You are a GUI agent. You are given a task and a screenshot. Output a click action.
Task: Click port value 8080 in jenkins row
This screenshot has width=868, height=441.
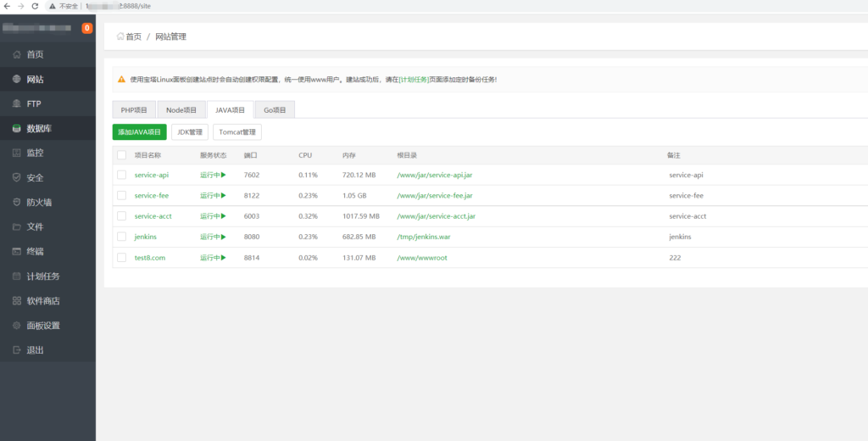252,237
